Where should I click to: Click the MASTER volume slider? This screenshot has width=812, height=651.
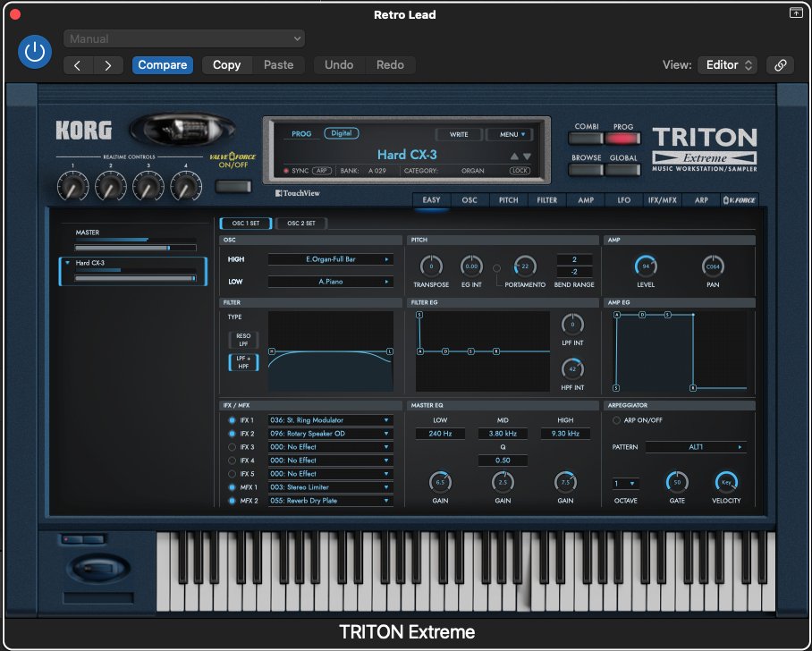[135, 248]
